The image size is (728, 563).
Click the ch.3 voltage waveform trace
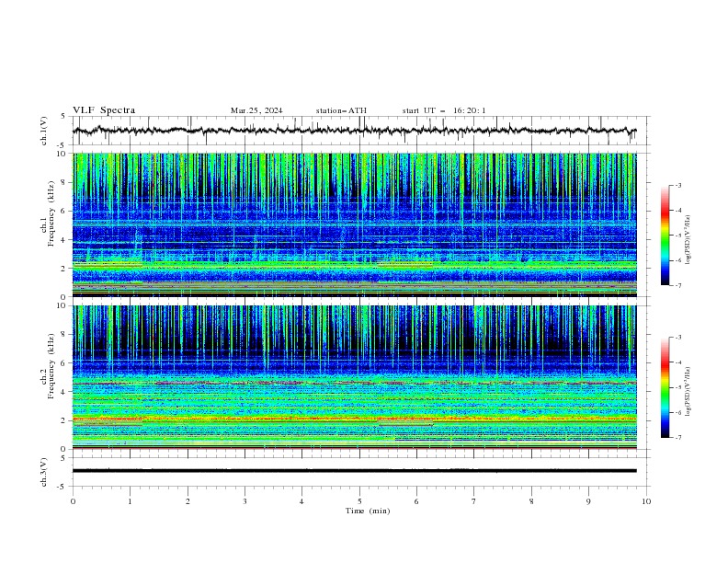(x=354, y=471)
